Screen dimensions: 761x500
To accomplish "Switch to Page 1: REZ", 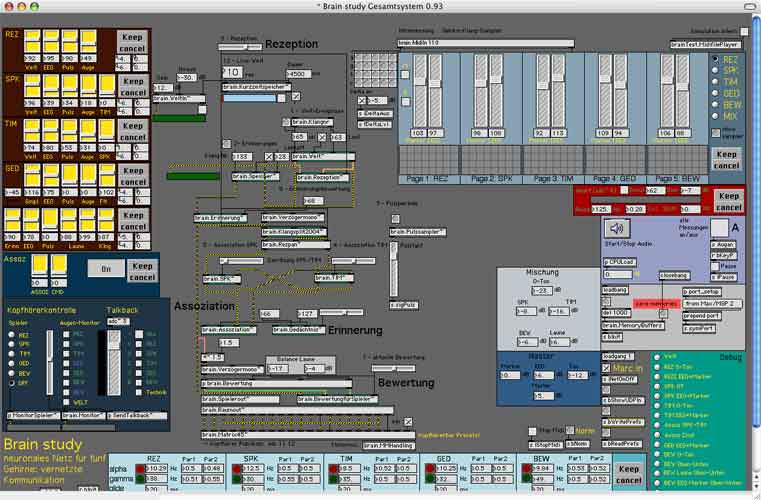I will (428, 179).
